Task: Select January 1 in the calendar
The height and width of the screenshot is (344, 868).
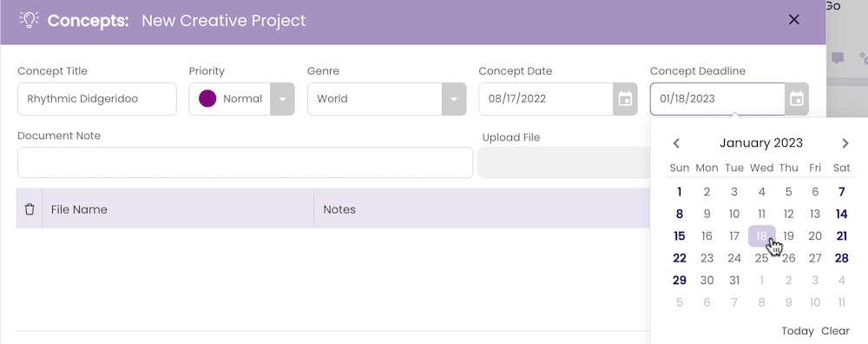Action: coord(680,192)
